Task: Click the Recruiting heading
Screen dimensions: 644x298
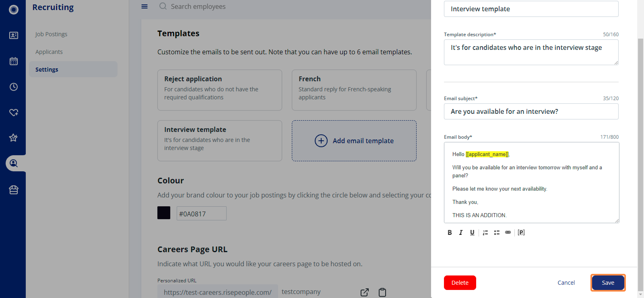Action: pos(53,7)
